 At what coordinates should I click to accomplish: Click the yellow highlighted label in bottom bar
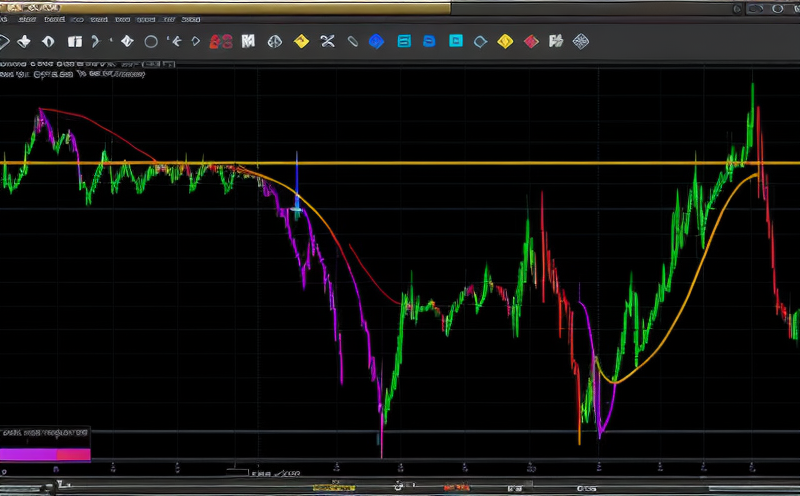(334, 488)
